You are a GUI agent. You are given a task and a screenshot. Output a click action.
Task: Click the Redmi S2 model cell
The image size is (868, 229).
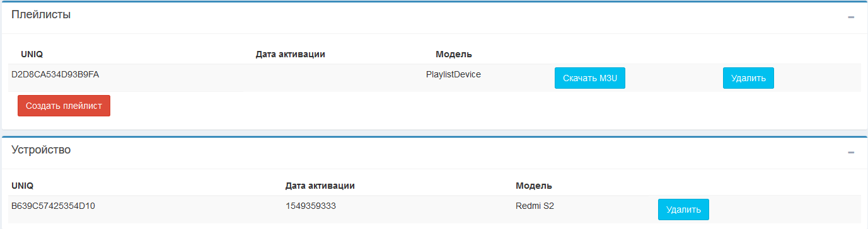[535, 205]
